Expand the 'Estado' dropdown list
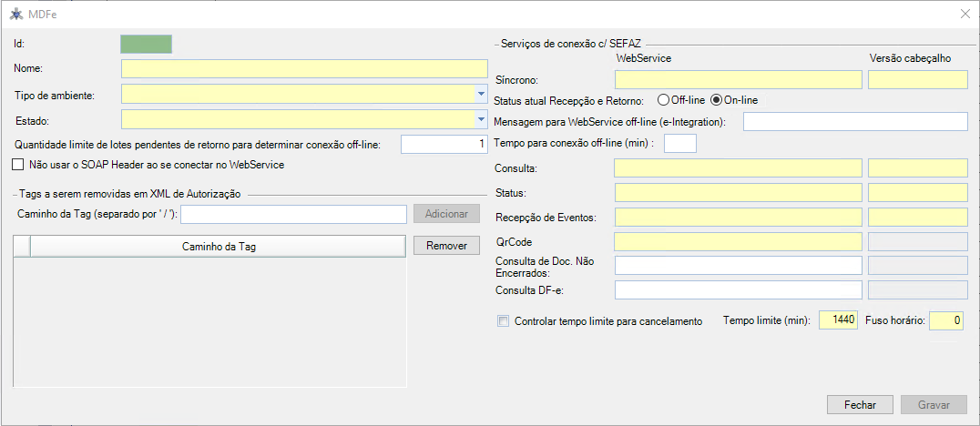Image resolution: width=980 pixels, height=426 pixels. [480, 119]
